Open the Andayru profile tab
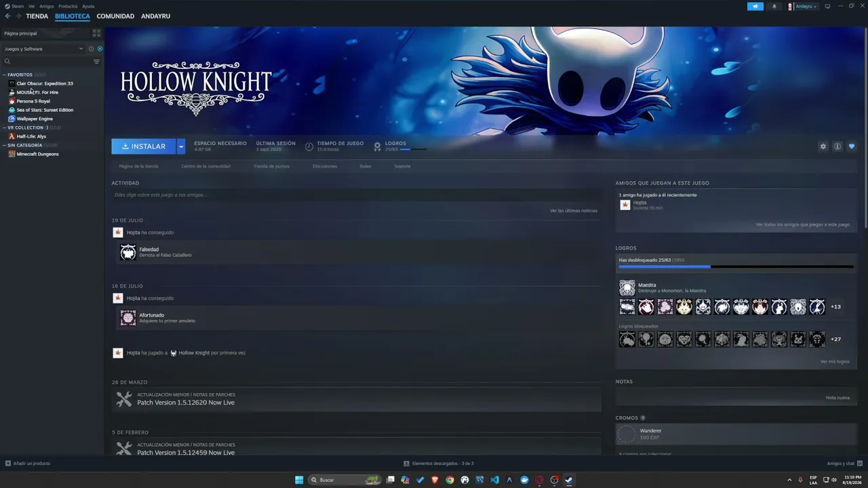 155,16
